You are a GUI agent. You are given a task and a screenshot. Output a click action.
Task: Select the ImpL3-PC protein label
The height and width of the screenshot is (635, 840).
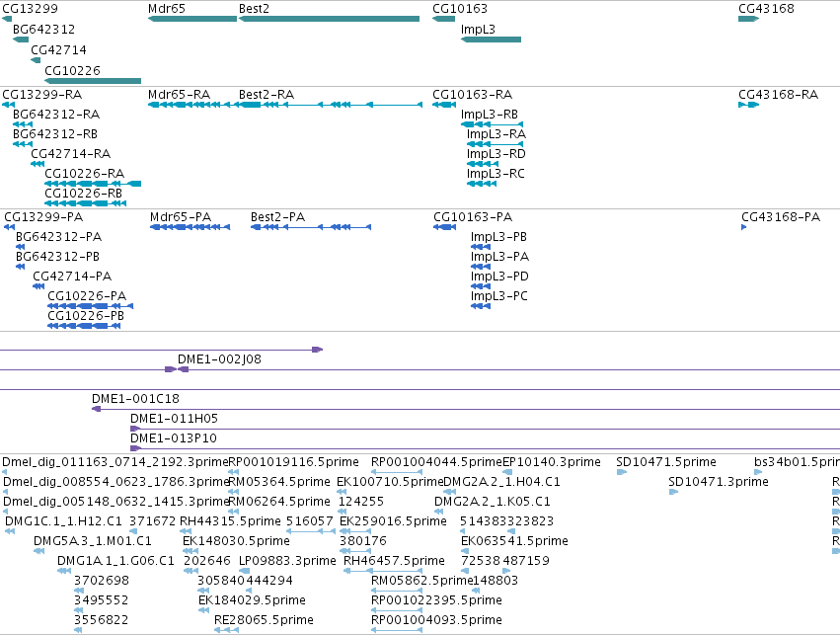pyautogui.click(x=499, y=296)
